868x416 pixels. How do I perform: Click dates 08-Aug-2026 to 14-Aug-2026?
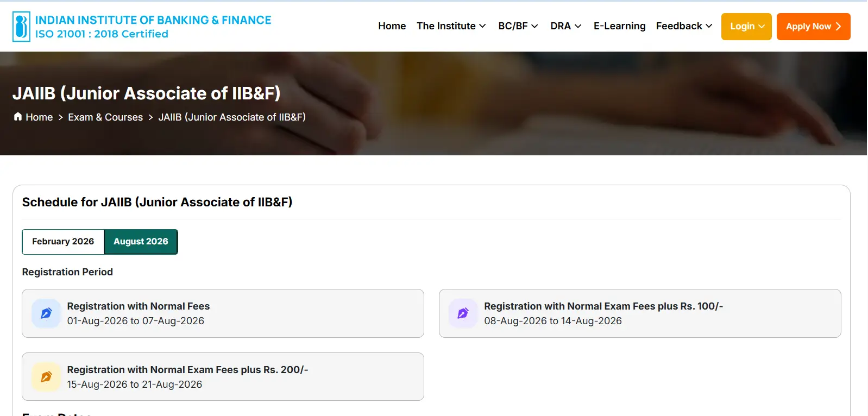tap(553, 321)
